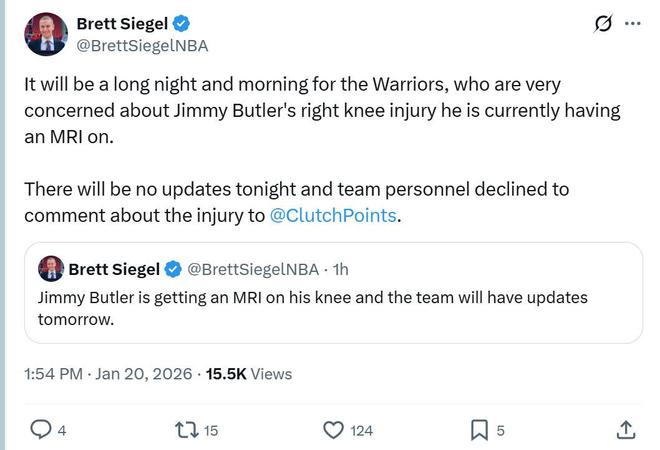Click the 1h timestamp in quoted tweet

pos(340,269)
